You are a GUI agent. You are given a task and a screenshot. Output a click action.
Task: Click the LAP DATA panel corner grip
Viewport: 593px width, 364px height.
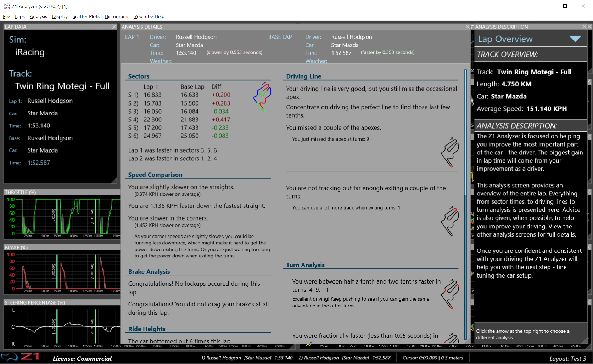tap(114, 181)
